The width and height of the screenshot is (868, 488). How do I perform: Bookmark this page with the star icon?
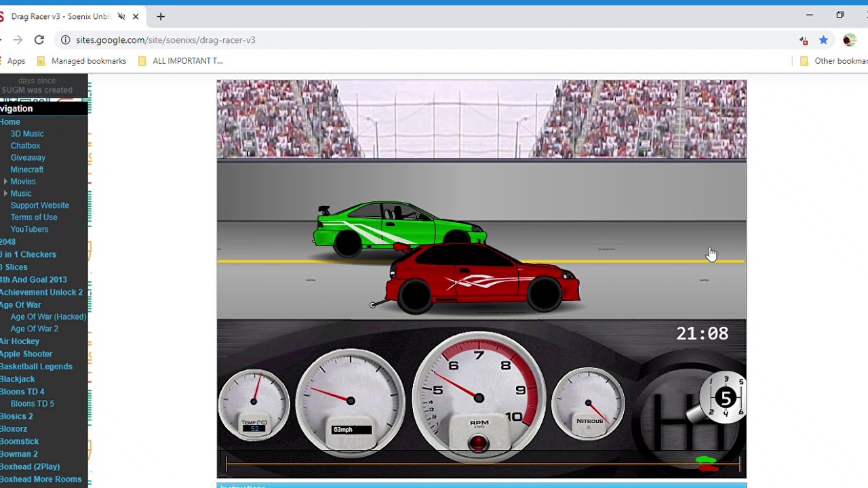pyautogui.click(x=823, y=40)
